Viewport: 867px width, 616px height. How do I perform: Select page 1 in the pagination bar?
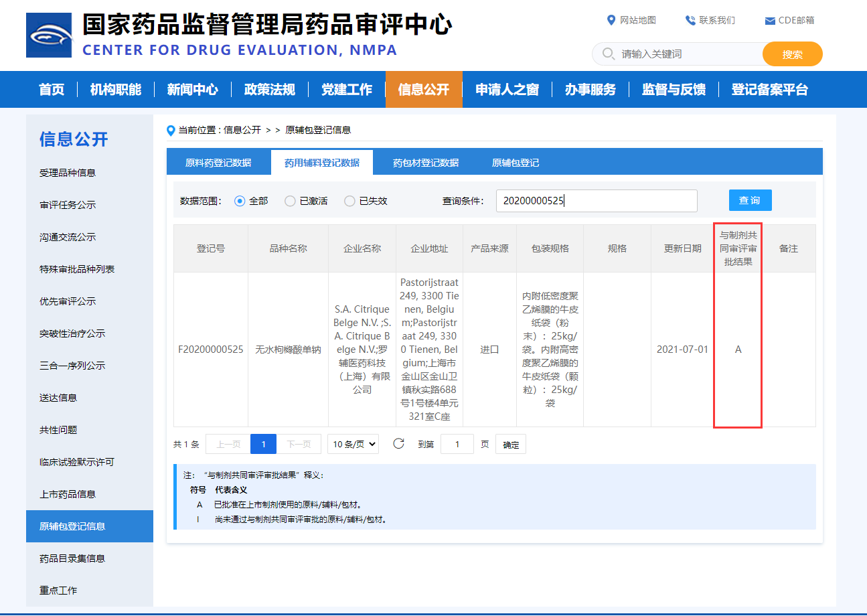click(263, 443)
